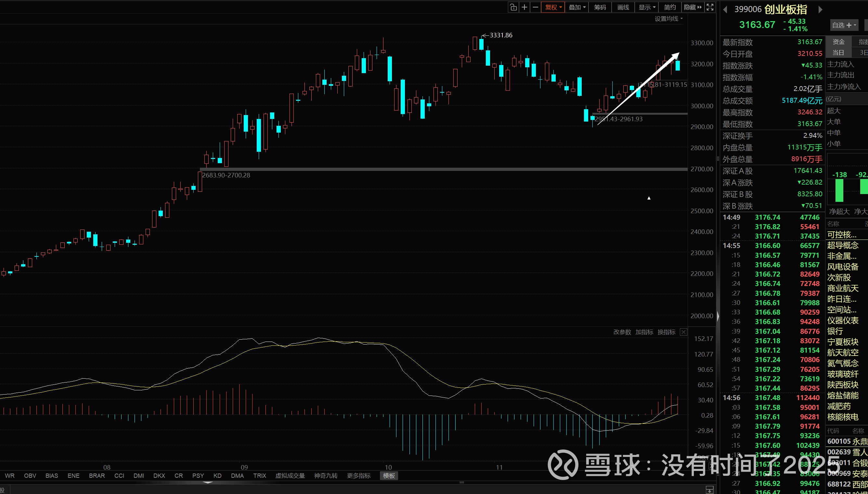
Task: Click the lock icon in chart toolbar
Action: pos(513,7)
